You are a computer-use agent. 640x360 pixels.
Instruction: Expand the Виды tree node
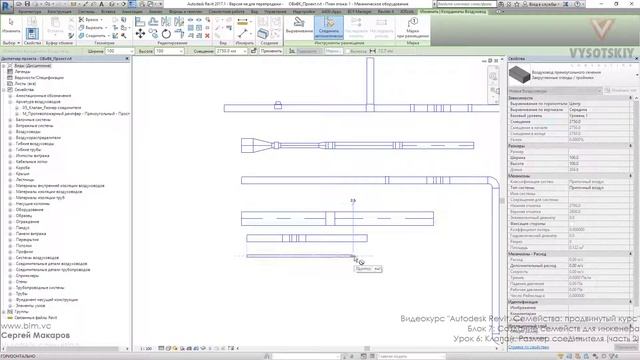pos(4,65)
